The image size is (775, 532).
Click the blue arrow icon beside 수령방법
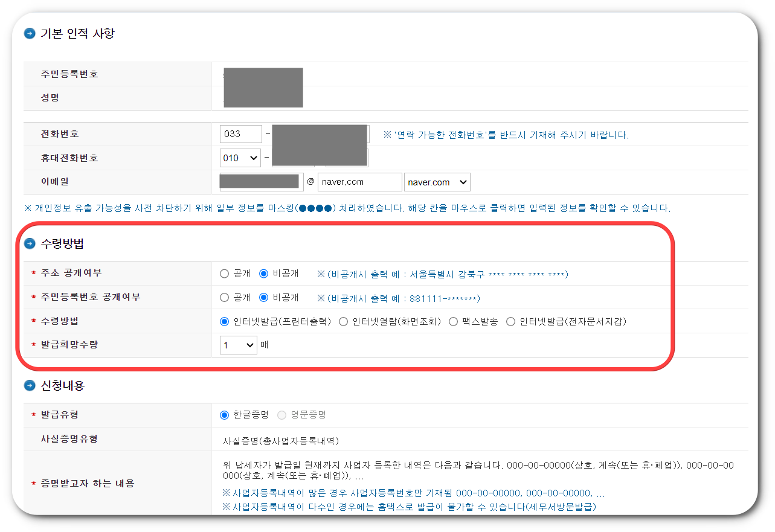click(29, 244)
